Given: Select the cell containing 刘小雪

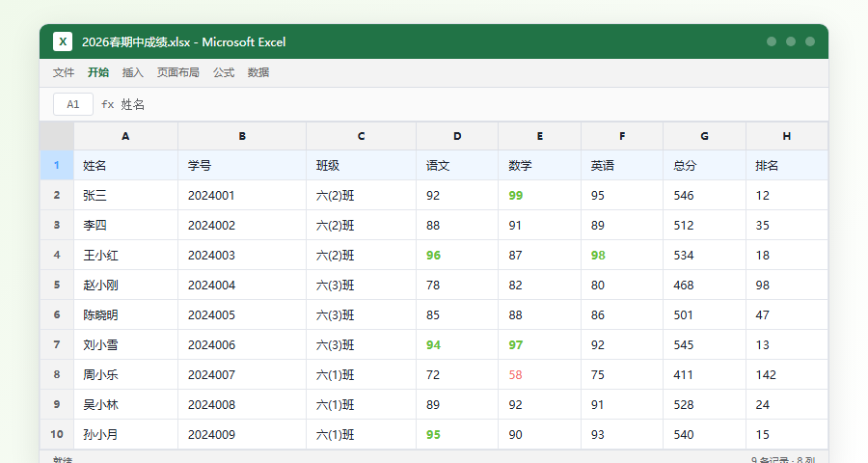Looking at the screenshot, I should 125,344.
